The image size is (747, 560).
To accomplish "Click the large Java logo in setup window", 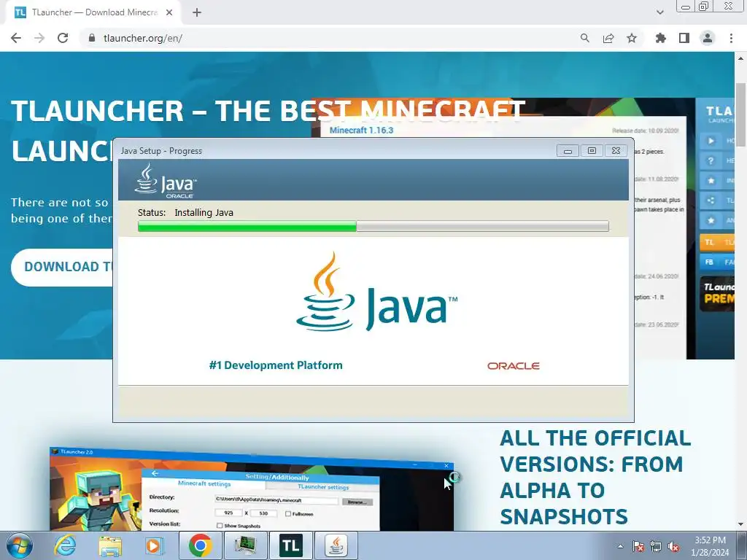I will click(376, 292).
